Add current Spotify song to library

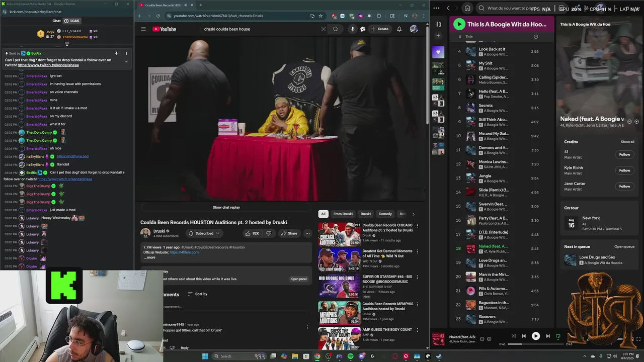pyautogui.click(x=489, y=339)
